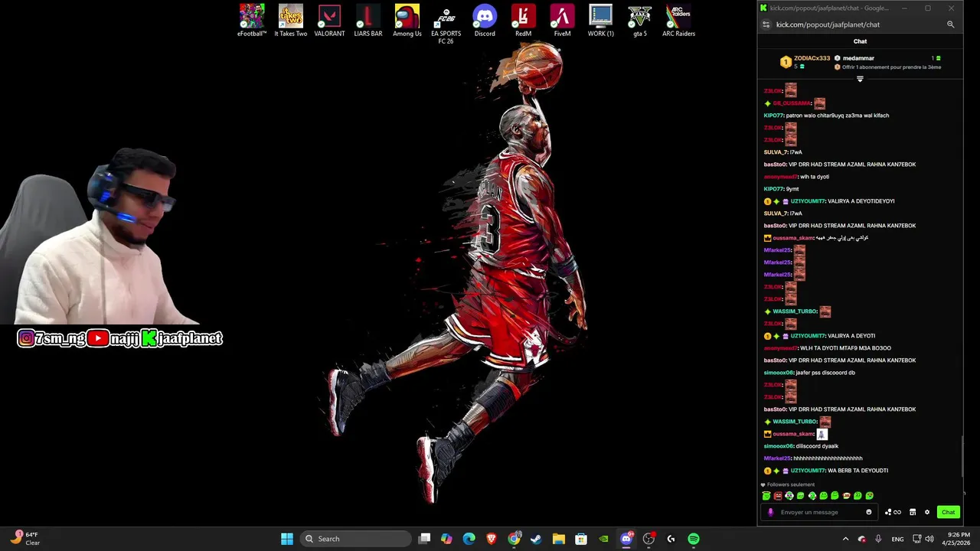This screenshot has width=980, height=551.
Task: Click the microphone tray icon
Action: (x=878, y=539)
